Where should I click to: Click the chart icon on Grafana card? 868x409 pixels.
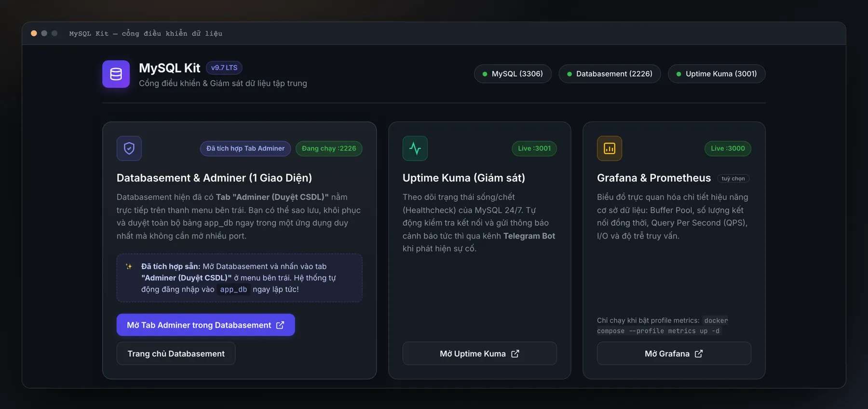click(x=609, y=148)
